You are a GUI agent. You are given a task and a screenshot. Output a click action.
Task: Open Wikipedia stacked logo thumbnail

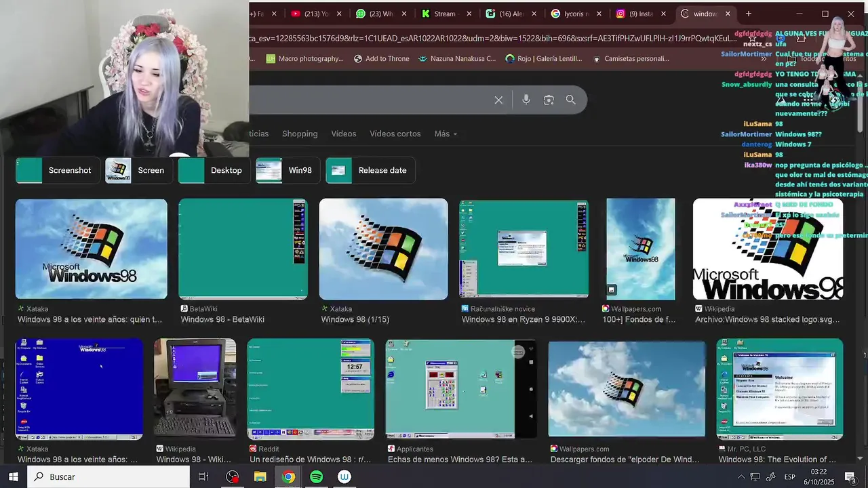point(768,249)
